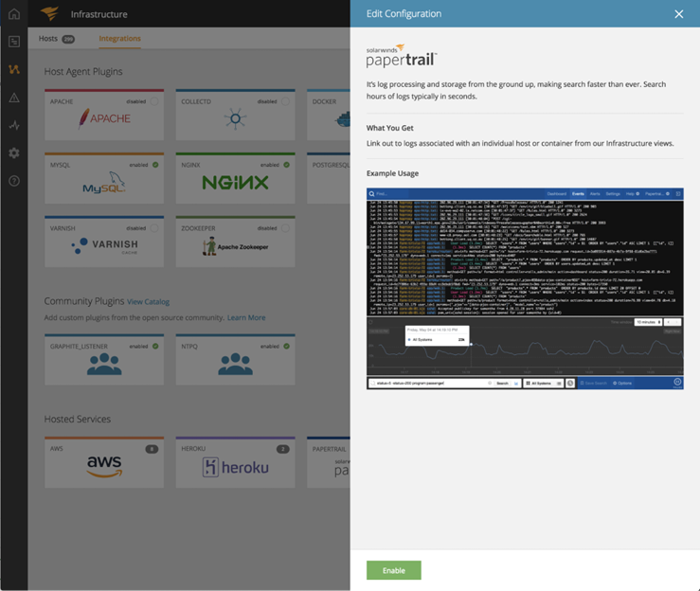This screenshot has width=700, height=591.
Task: Open the Papertrail hosted service card
Action: pos(329,462)
